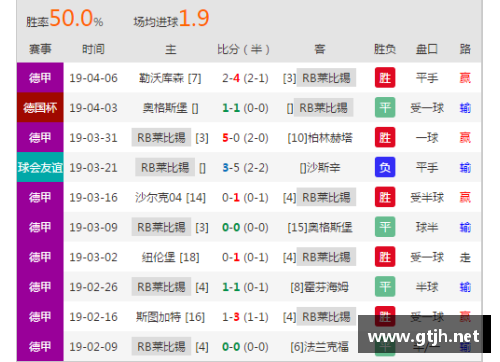The width and height of the screenshot is (500, 362).
Task: Click the 5-0 score against 柏林赫塔
Action: [x=231, y=138]
